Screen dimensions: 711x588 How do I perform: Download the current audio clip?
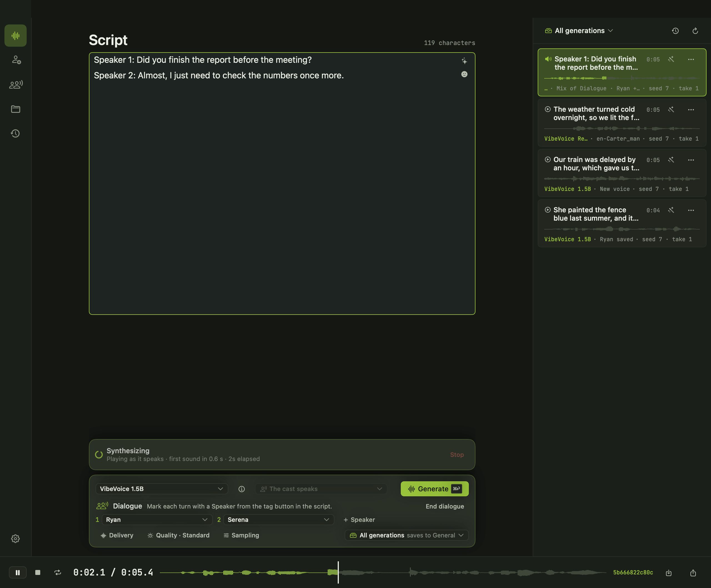[669, 573]
